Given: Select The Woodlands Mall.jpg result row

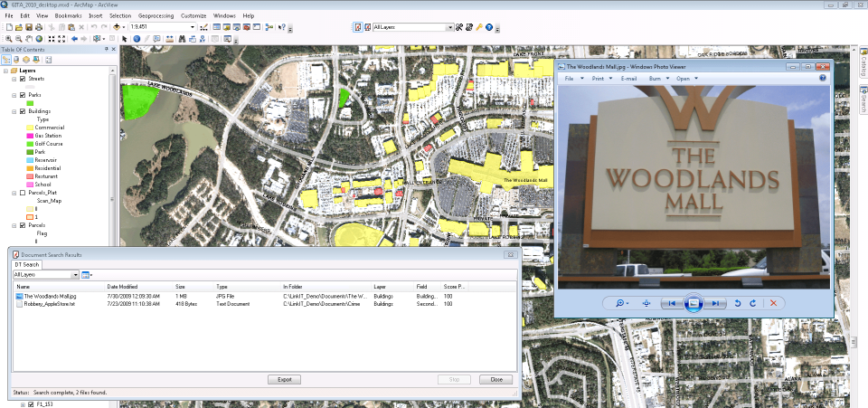Looking at the screenshot, I should click(265, 297).
